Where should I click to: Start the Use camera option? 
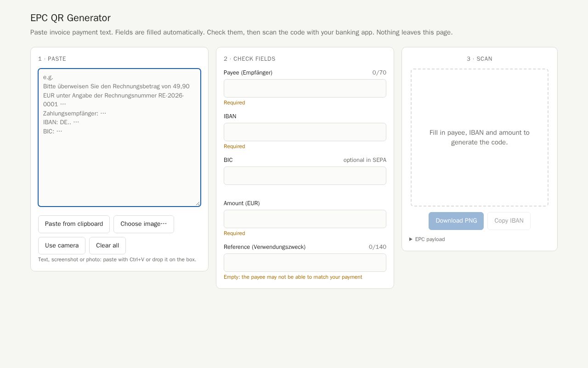pos(62,246)
